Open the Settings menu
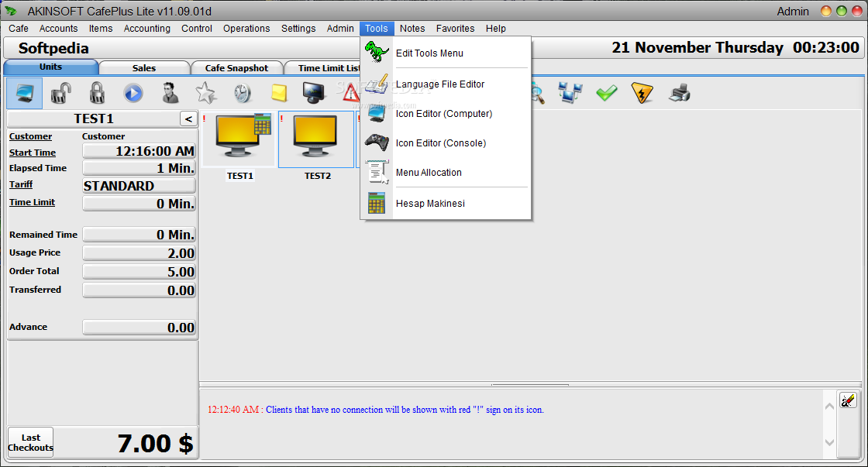The height and width of the screenshot is (467, 868). click(298, 28)
